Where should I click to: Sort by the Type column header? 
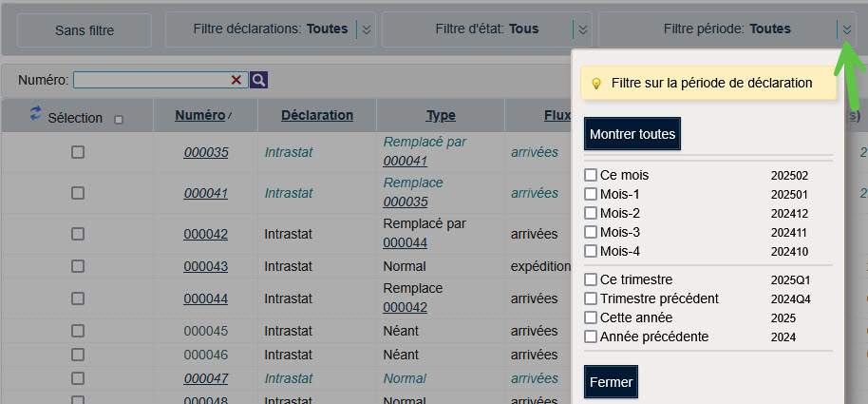[441, 115]
